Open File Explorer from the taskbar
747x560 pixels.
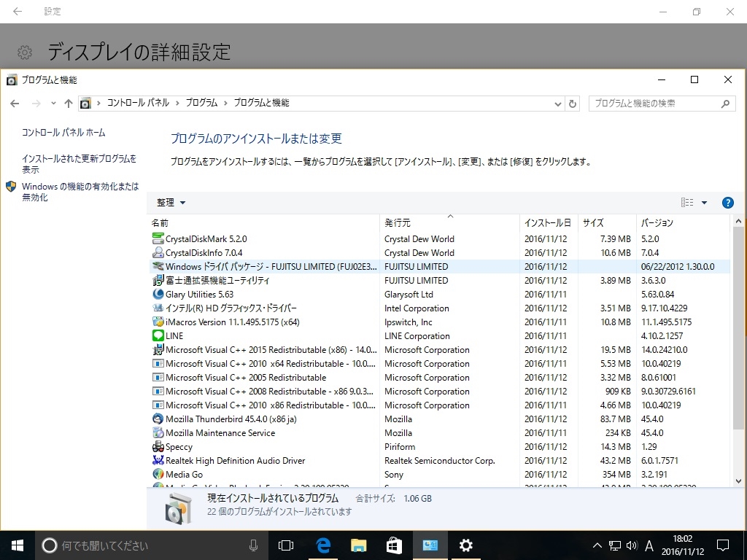(358, 545)
